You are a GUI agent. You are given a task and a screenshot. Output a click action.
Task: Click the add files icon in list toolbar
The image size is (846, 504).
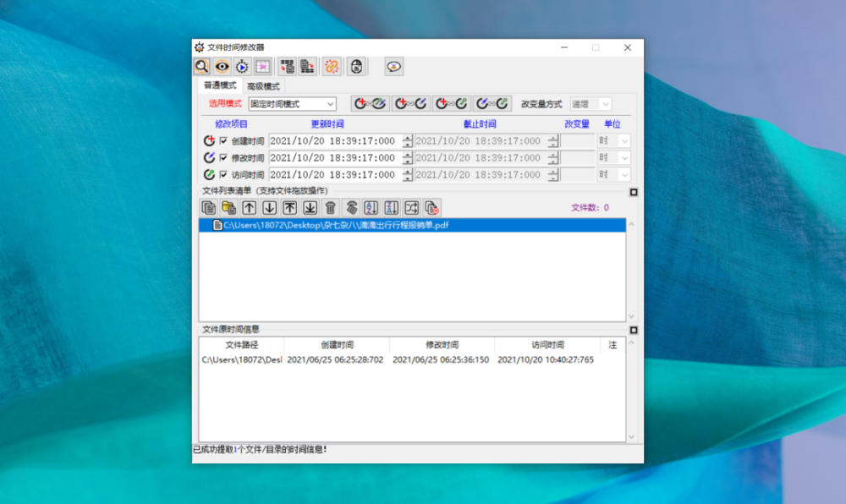[208, 207]
